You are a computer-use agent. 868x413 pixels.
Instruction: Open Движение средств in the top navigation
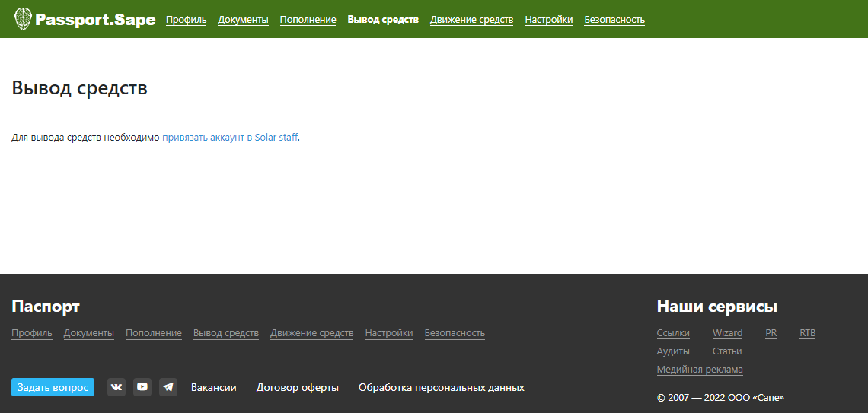pos(471,20)
